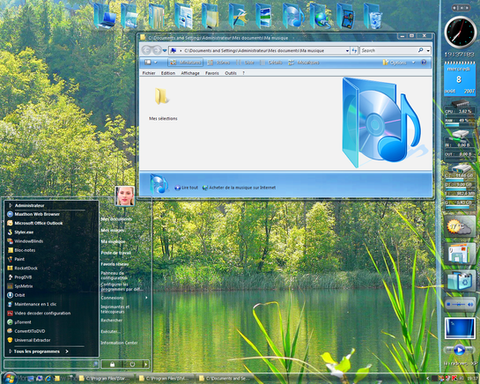Open the network globe dock icon
The height and width of the screenshot is (384, 480).
[320, 16]
